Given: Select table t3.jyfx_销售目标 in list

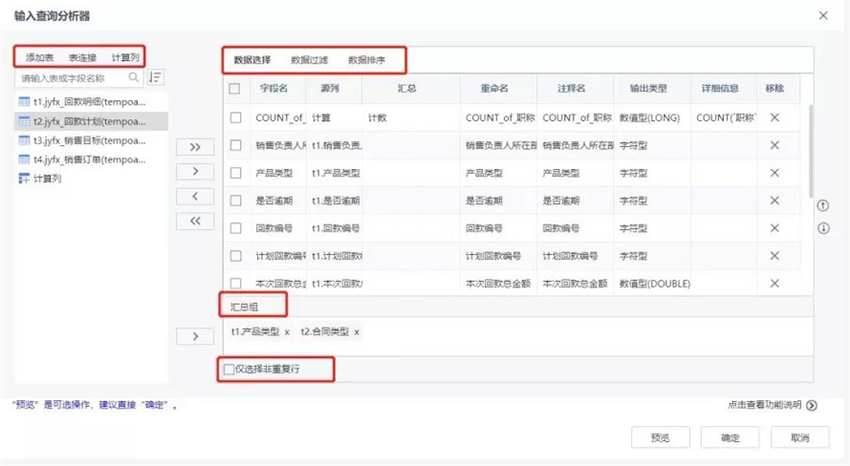Looking at the screenshot, I should (x=91, y=140).
